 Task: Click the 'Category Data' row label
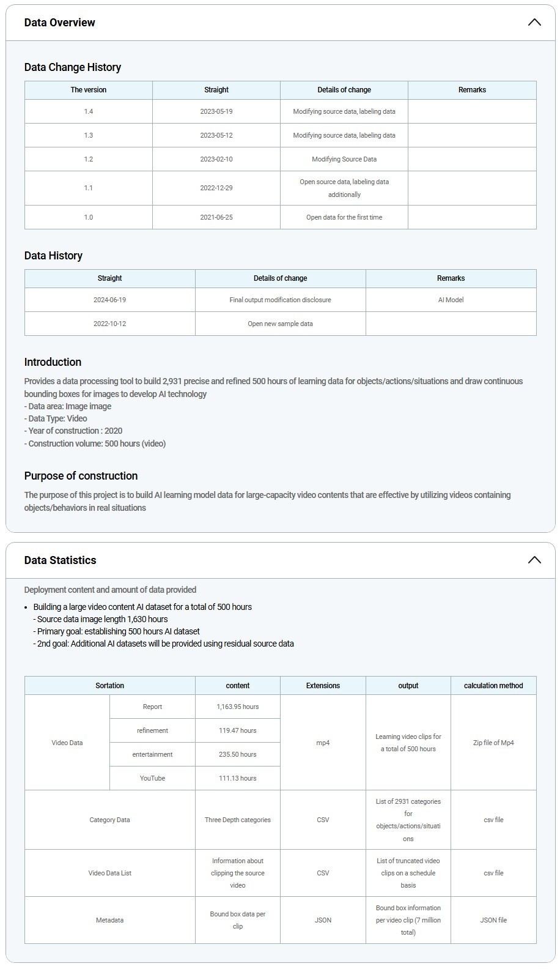coord(109,820)
